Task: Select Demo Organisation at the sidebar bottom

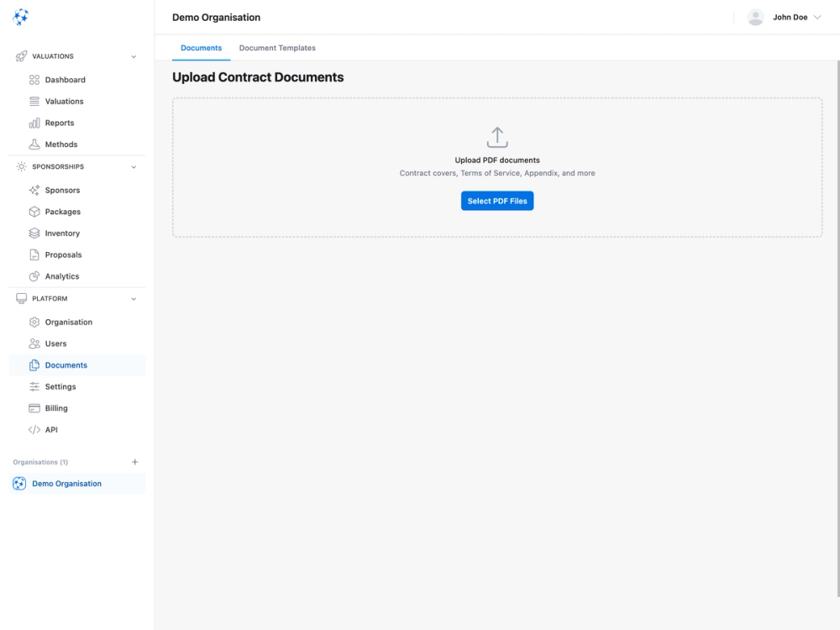Action: [66, 483]
